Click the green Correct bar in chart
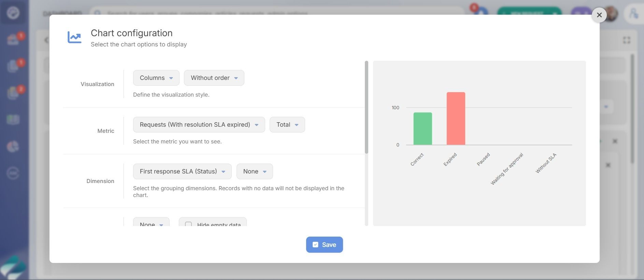 coord(423,129)
